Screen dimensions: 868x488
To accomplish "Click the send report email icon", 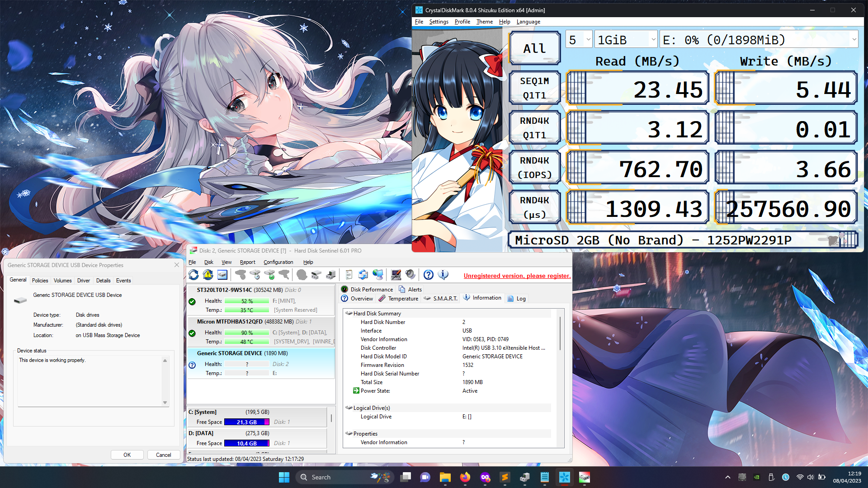I will coord(363,275).
